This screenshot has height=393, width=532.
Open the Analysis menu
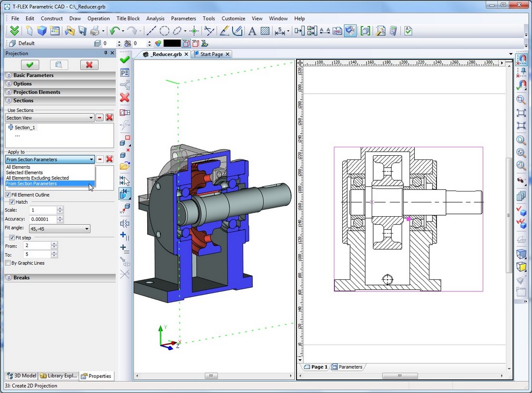[155, 18]
